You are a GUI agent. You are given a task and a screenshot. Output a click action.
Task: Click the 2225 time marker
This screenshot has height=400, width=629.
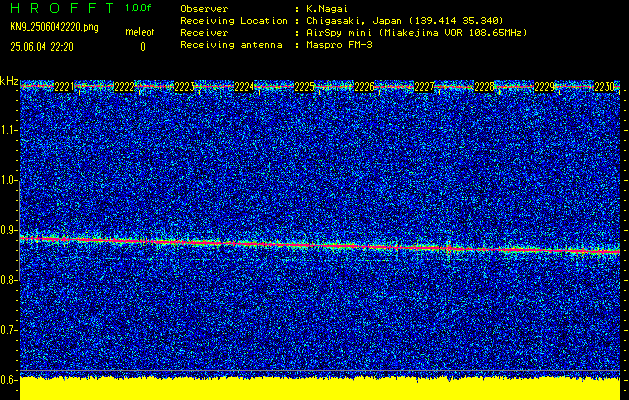(x=304, y=87)
